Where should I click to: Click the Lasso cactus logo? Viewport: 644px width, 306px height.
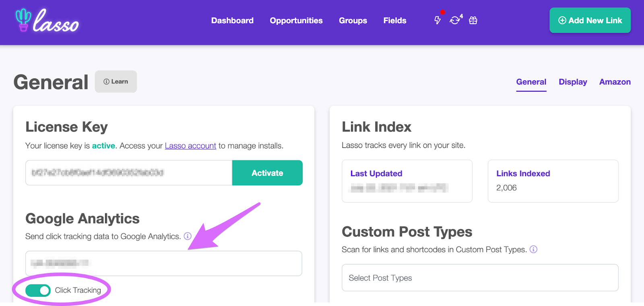pos(47,21)
